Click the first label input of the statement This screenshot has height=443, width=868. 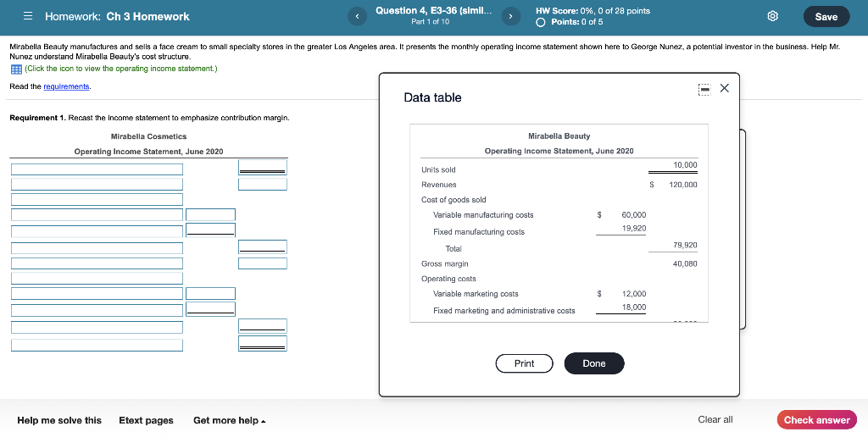97,169
